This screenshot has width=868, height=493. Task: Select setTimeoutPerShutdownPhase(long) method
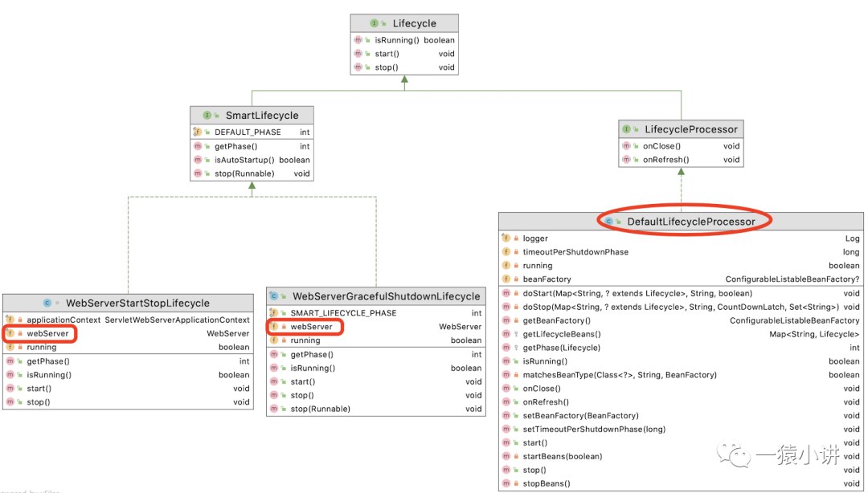(x=681, y=429)
